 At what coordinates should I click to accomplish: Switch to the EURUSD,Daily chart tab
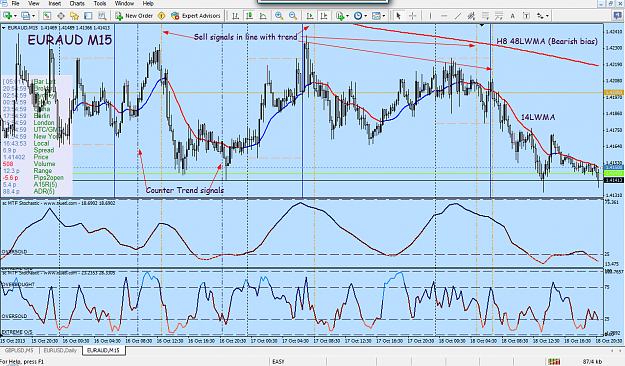(60, 350)
